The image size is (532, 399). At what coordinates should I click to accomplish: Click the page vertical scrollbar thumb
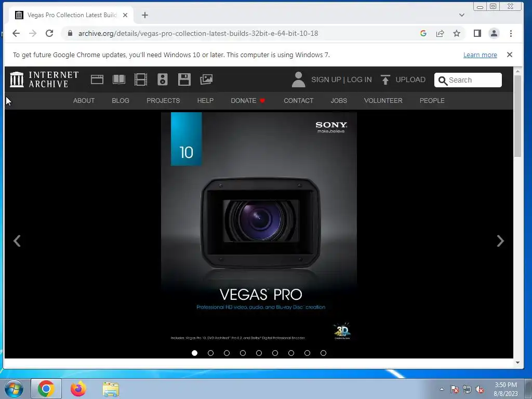click(517, 116)
